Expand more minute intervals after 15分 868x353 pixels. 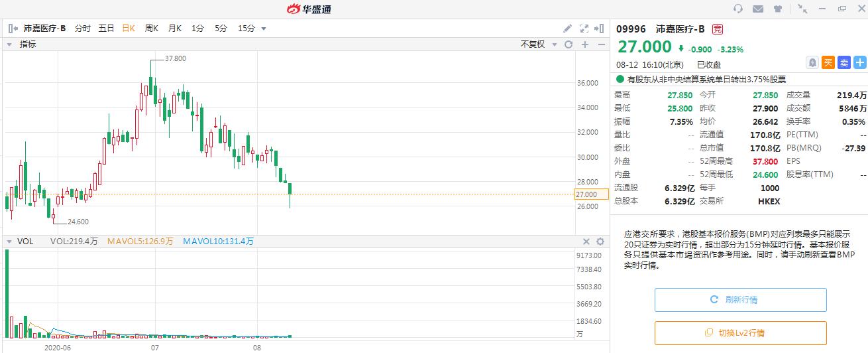click(x=264, y=29)
